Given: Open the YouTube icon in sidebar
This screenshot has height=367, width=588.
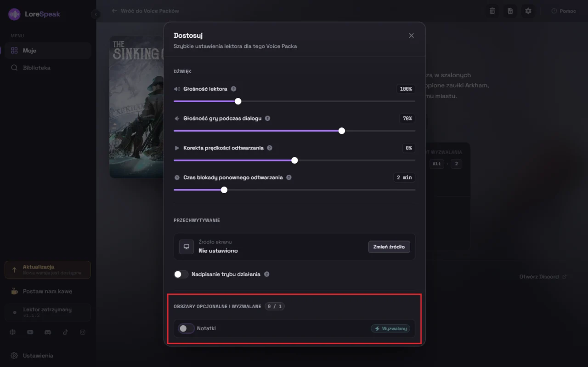Looking at the screenshot, I should pyautogui.click(x=30, y=332).
